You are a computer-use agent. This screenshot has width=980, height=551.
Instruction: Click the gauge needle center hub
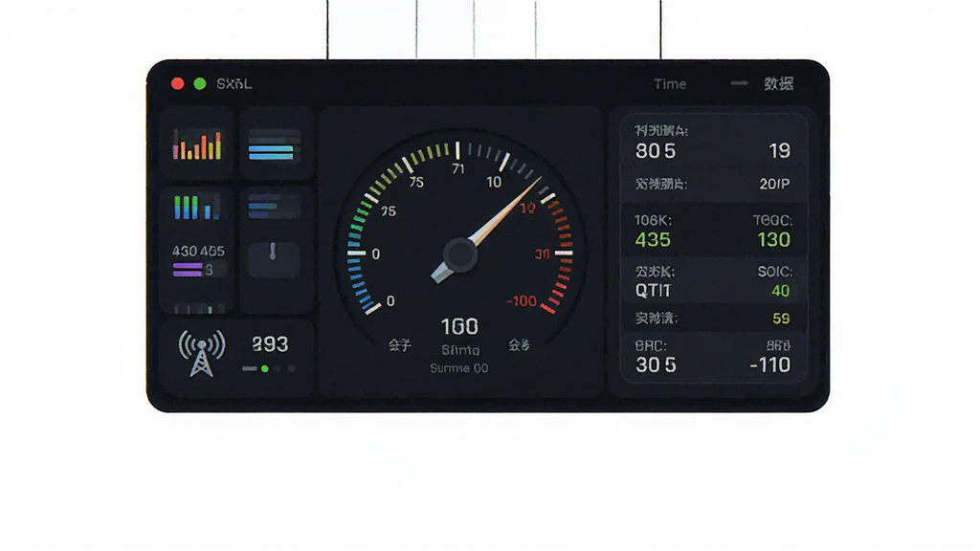pyautogui.click(x=460, y=254)
